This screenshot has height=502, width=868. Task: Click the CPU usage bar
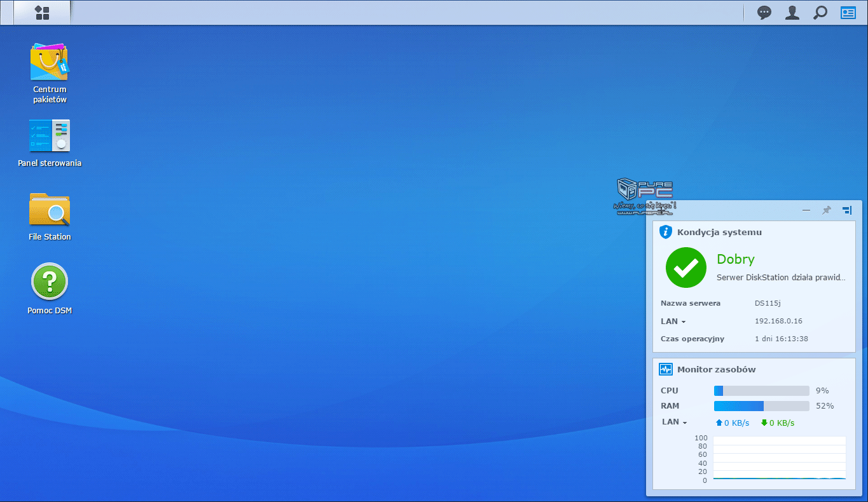pyautogui.click(x=761, y=391)
